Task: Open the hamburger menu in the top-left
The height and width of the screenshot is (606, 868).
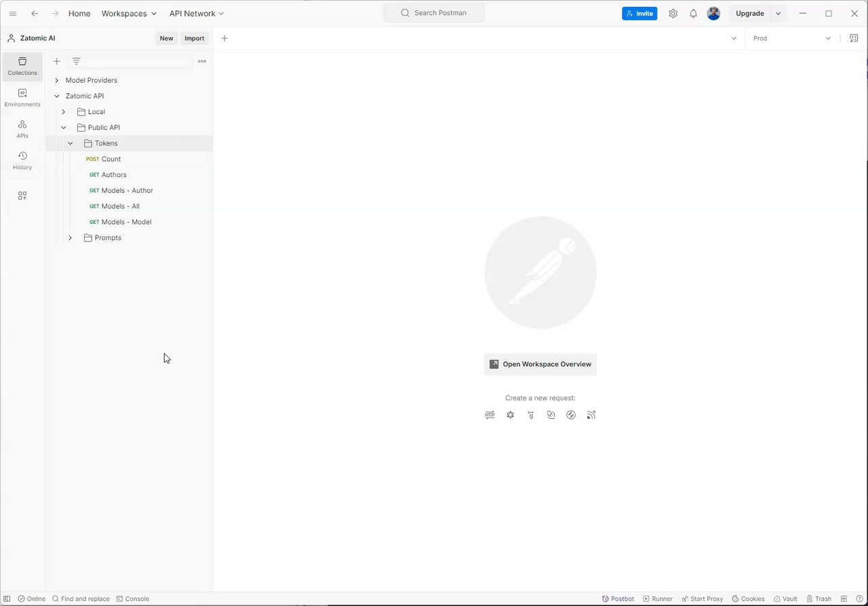Action: (13, 14)
